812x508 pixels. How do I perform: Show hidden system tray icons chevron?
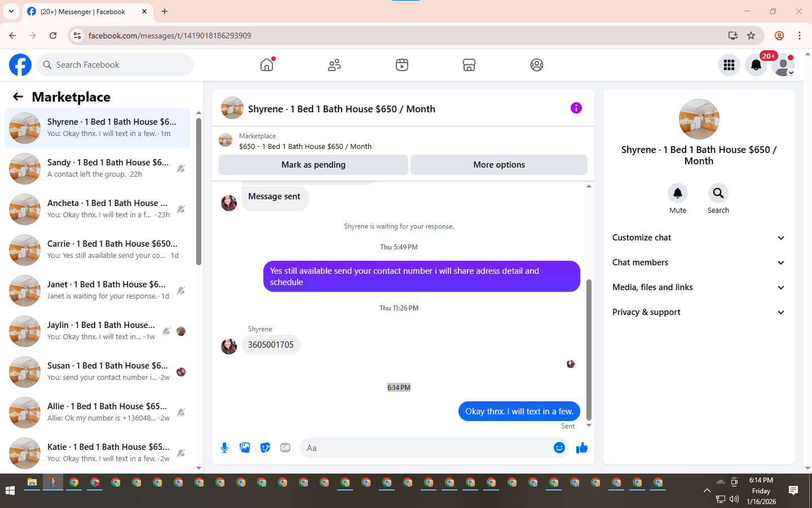707,491
